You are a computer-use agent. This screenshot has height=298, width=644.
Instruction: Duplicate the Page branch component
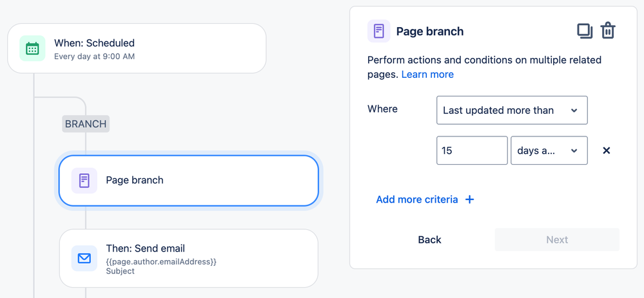coord(585,31)
